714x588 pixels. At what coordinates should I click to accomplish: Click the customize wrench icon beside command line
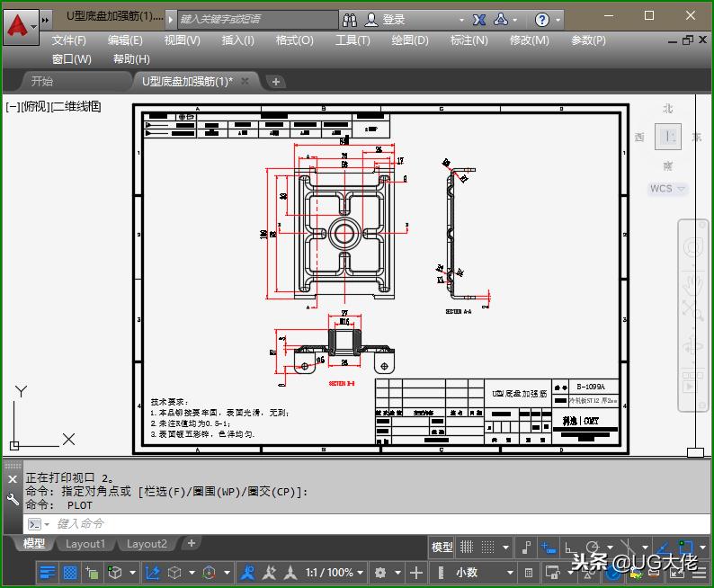click(x=13, y=500)
